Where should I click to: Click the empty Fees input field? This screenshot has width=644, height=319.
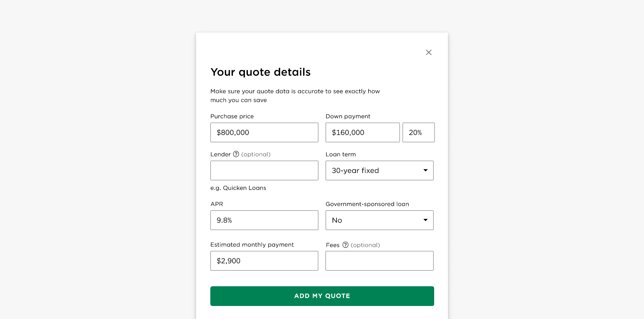(379, 261)
